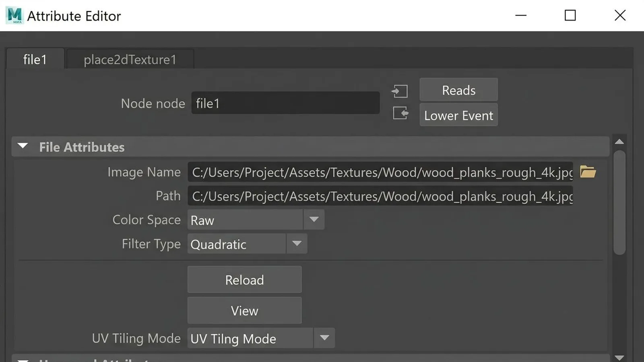This screenshot has height=362, width=644.
Task: Click the Reload button
Action: click(x=244, y=280)
